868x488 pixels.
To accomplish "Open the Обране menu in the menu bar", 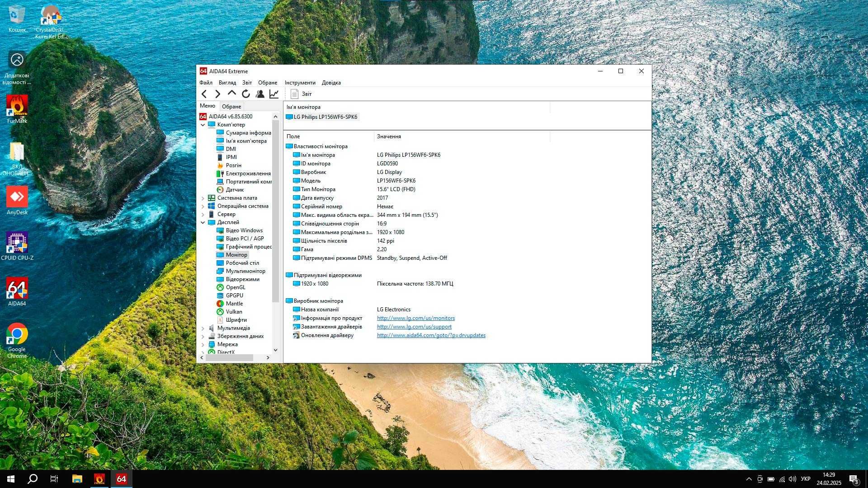I will pyautogui.click(x=268, y=83).
